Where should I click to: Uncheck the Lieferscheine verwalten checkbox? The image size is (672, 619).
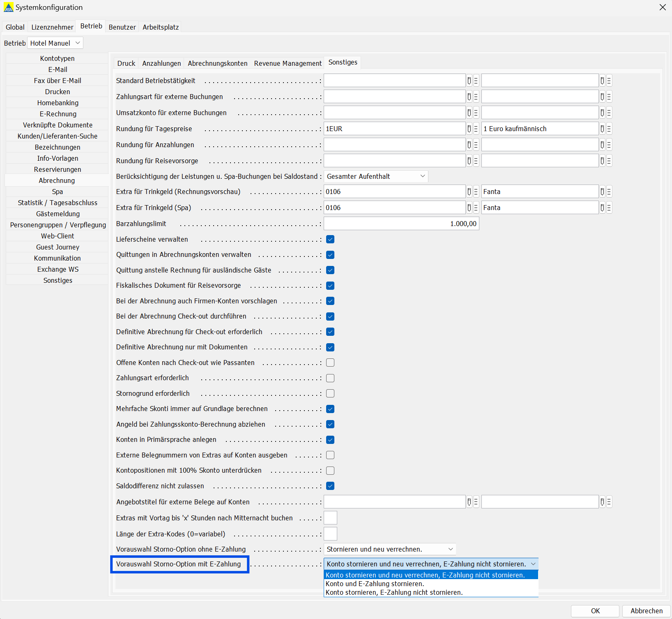pyautogui.click(x=330, y=239)
